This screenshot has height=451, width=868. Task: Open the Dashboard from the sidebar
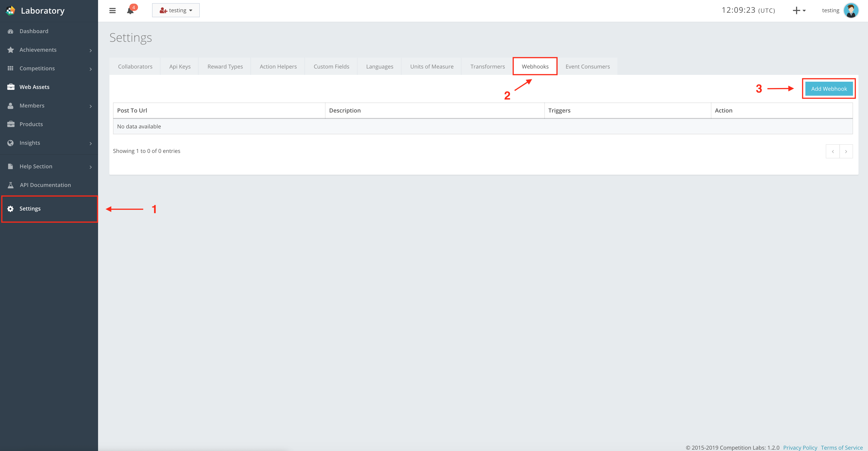click(x=34, y=31)
